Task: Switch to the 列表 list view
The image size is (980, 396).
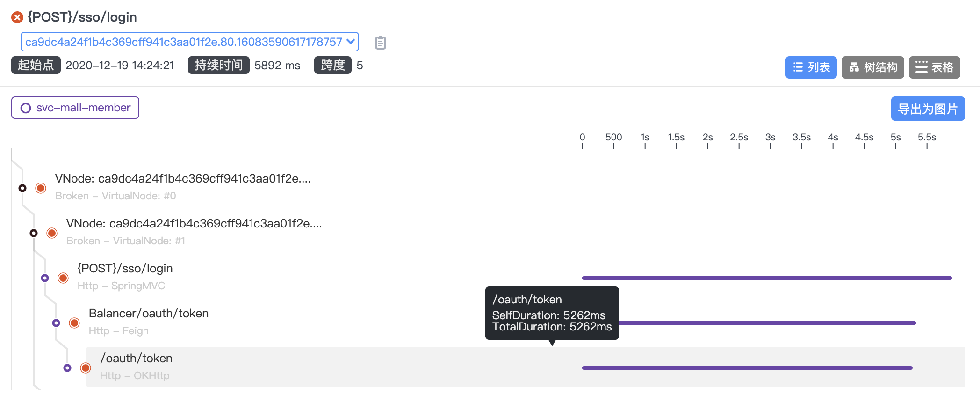Action: click(811, 67)
